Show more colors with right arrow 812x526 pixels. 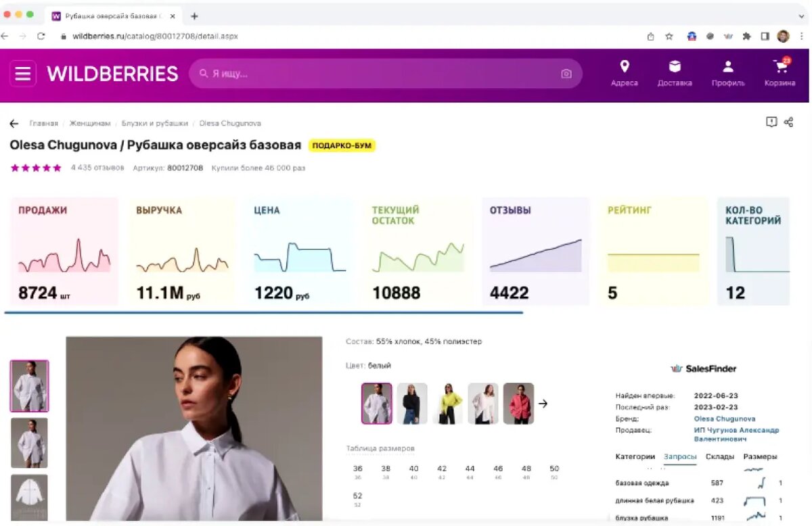click(x=543, y=404)
